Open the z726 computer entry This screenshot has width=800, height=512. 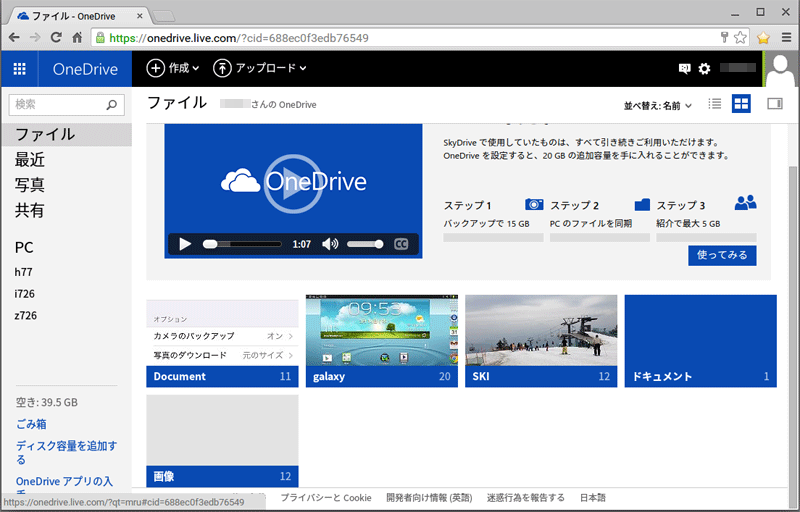[26, 316]
